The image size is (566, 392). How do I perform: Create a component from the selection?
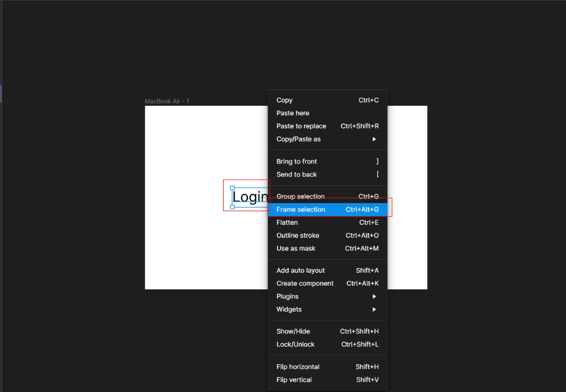(305, 283)
